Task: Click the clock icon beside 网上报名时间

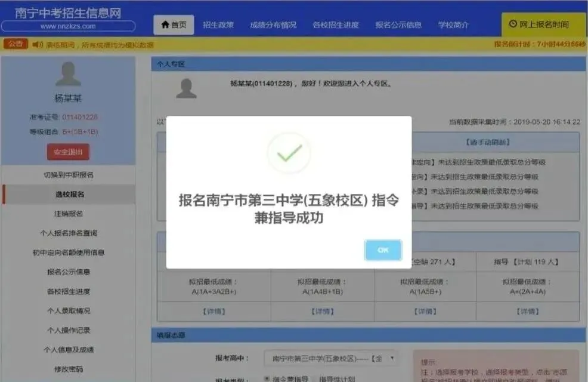Action: tap(513, 24)
